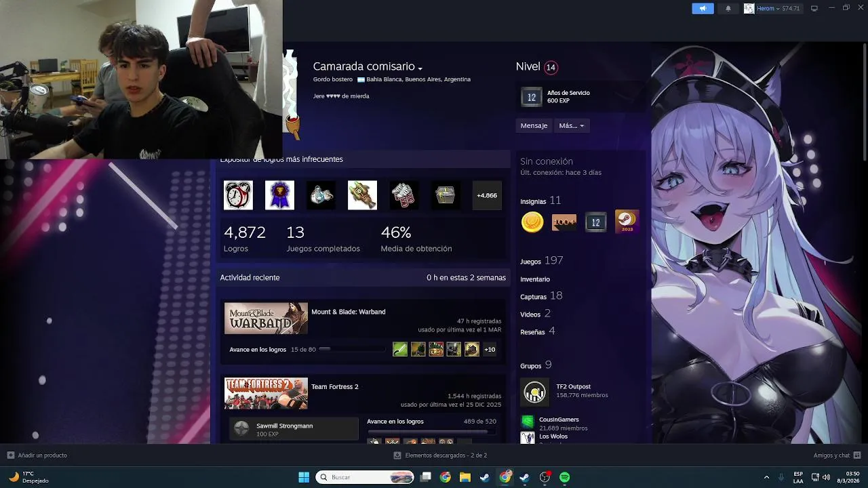The width and height of the screenshot is (868, 488).
Task: Open the TF2 Outpost group icon
Action: 534,392
